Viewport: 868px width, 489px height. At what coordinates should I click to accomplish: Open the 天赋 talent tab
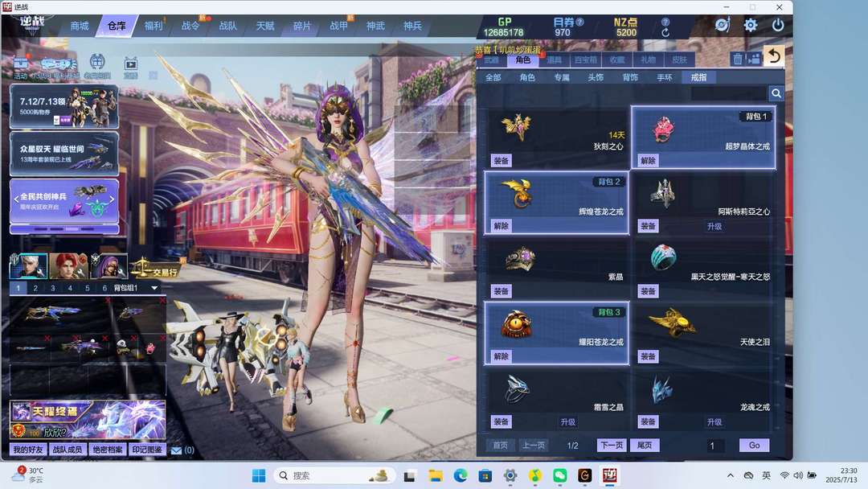click(x=264, y=26)
